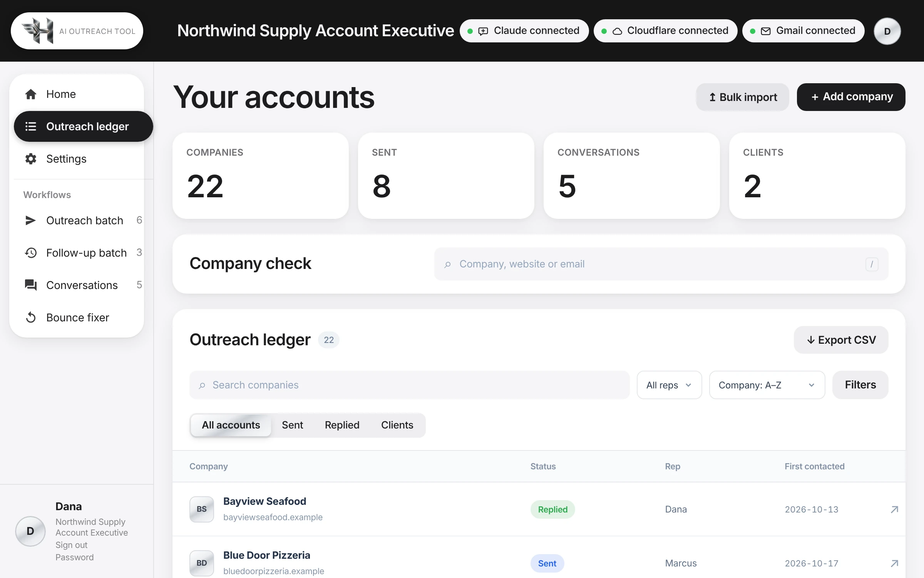Click the Conversations stat card

pyautogui.click(x=631, y=176)
